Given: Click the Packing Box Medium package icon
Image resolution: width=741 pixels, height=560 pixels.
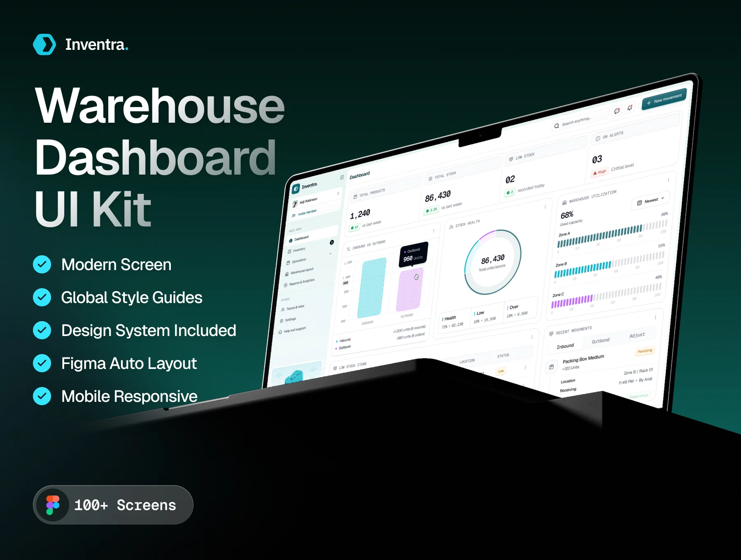Looking at the screenshot, I should coord(552,366).
